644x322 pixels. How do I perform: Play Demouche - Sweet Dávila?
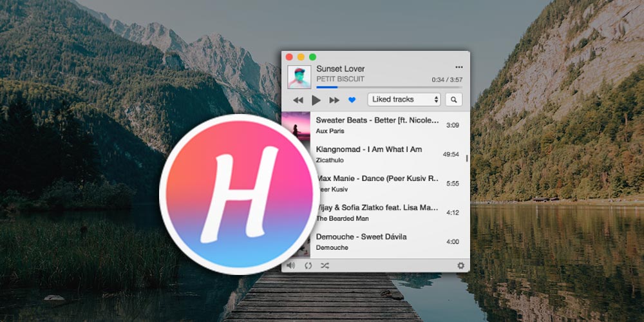tap(361, 237)
